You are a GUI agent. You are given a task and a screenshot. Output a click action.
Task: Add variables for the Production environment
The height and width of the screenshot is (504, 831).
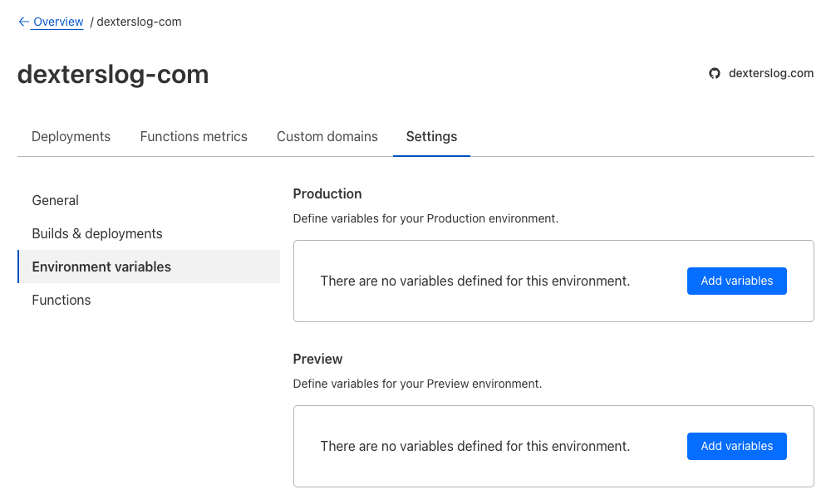[x=736, y=281]
